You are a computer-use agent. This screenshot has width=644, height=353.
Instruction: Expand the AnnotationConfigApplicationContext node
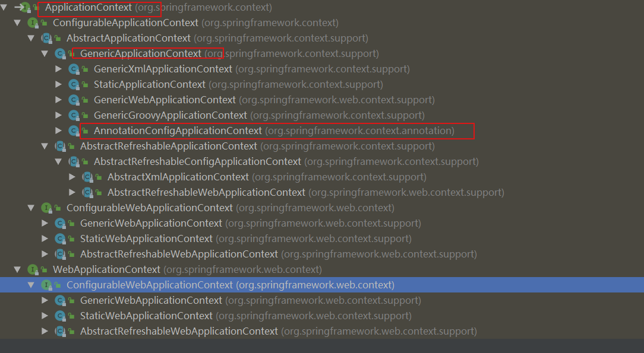(x=58, y=131)
